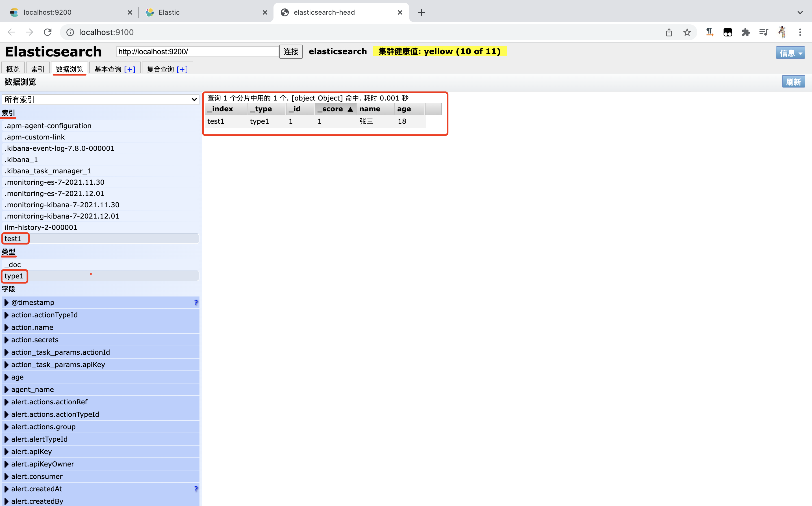Sort results by _score column

336,109
